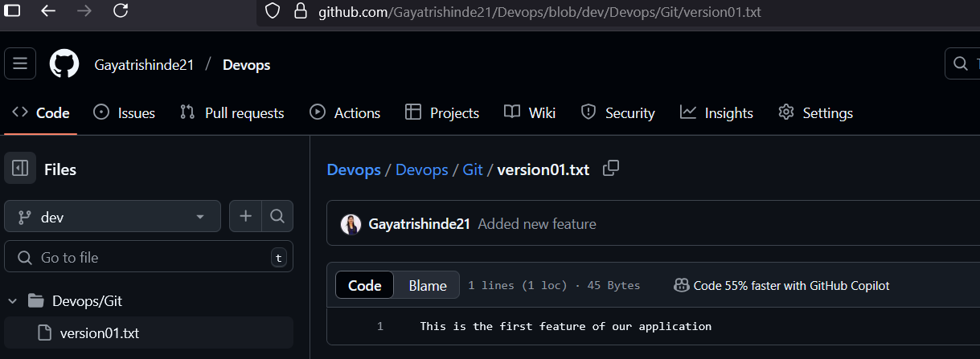Open the Actions tab
The height and width of the screenshot is (359, 980).
click(x=345, y=112)
